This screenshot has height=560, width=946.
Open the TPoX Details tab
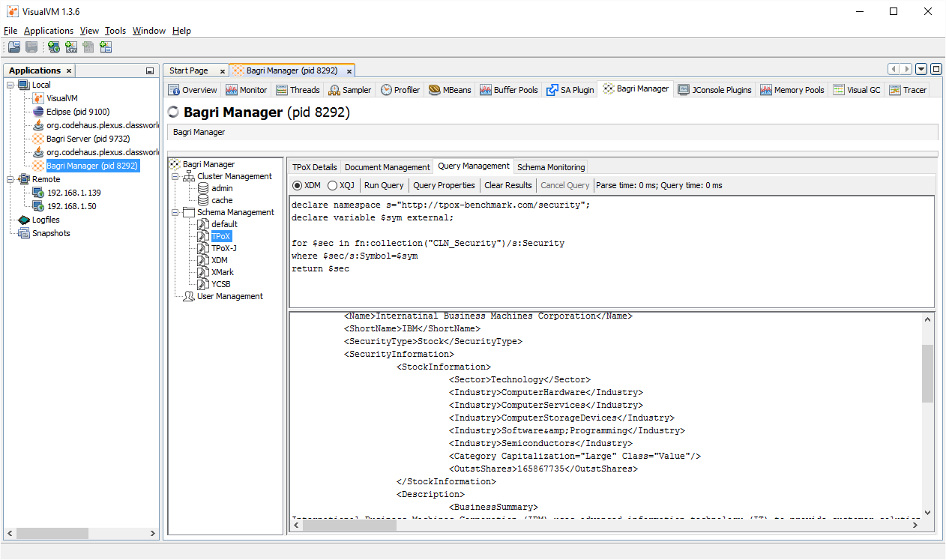coord(315,167)
